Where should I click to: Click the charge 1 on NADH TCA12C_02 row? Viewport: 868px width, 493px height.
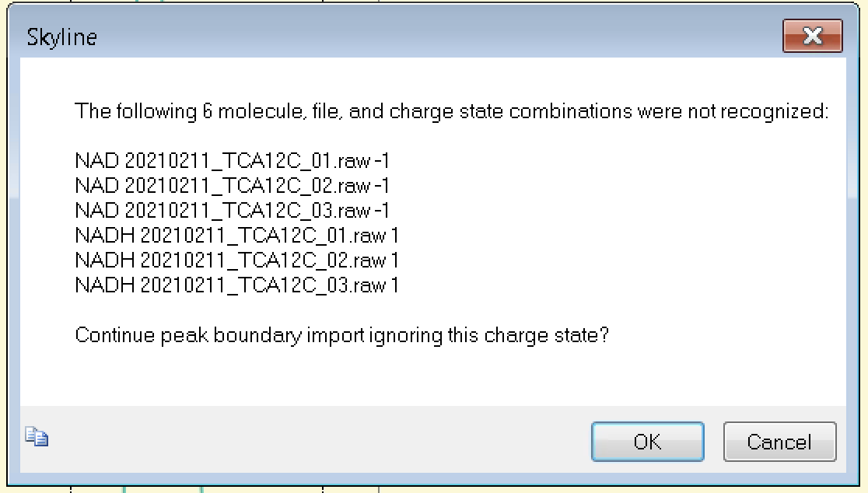click(x=394, y=260)
